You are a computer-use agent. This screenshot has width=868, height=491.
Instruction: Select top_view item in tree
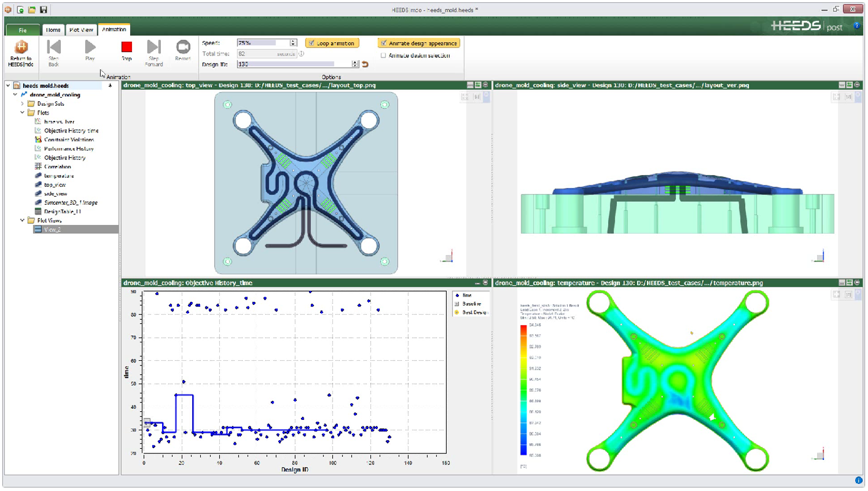coord(55,184)
